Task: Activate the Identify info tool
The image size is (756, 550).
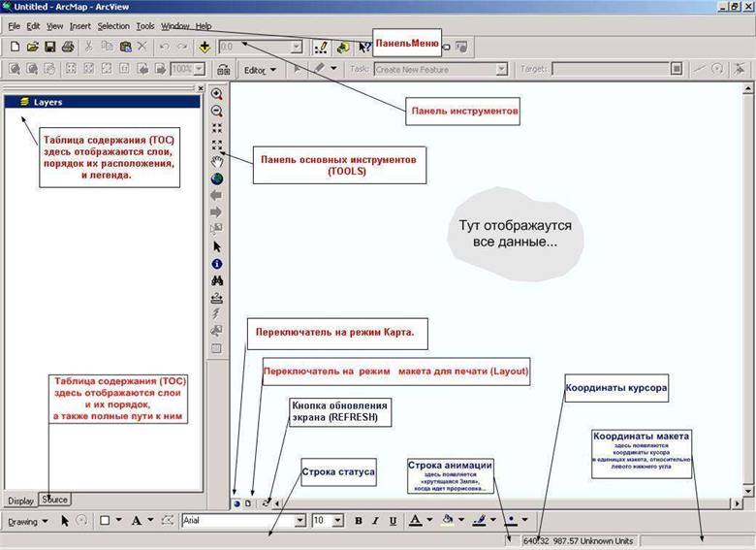Action: coord(217,264)
